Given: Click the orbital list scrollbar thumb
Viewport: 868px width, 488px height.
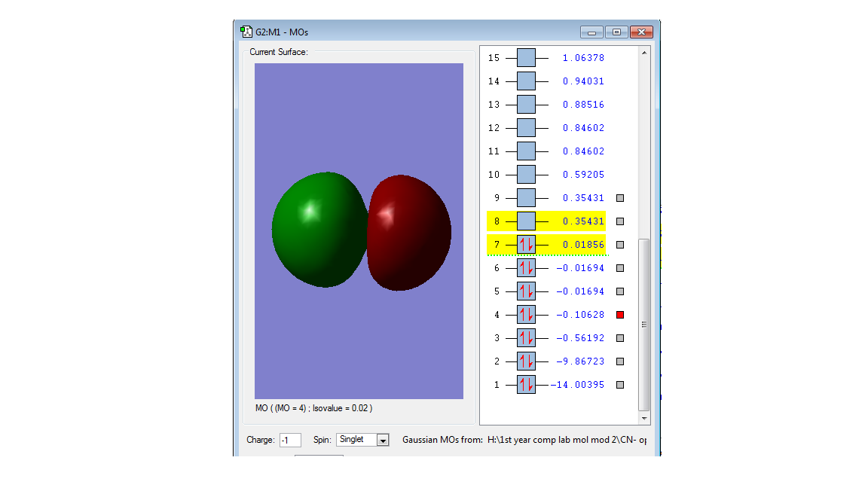Looking at the screenshot, I should (643, 325).
